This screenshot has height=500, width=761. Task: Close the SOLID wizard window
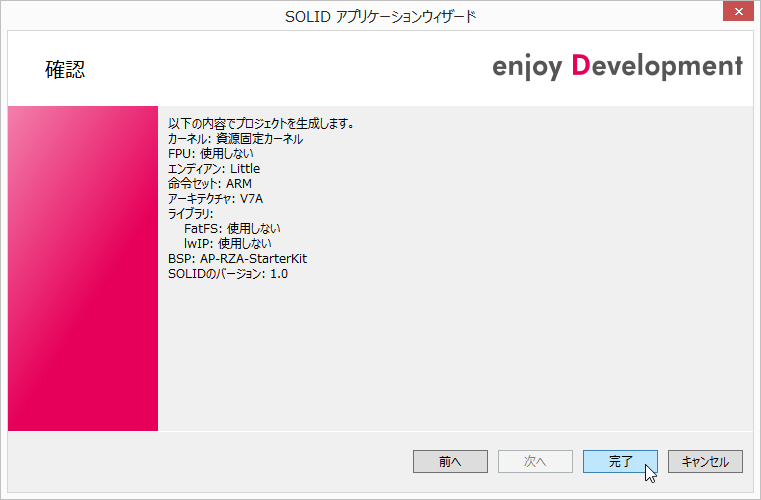coord(736,12)
